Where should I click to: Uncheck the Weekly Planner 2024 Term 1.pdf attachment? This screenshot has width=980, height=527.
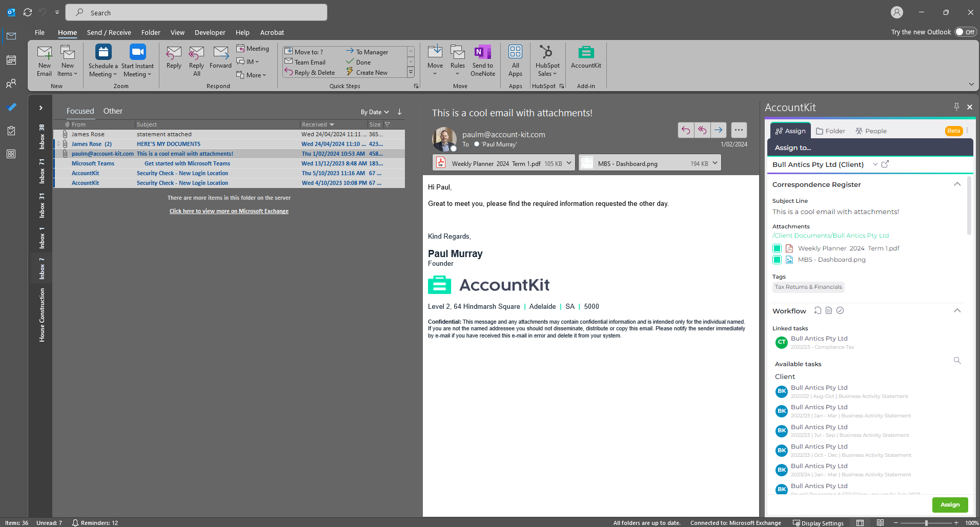click(x=777, y=248)
